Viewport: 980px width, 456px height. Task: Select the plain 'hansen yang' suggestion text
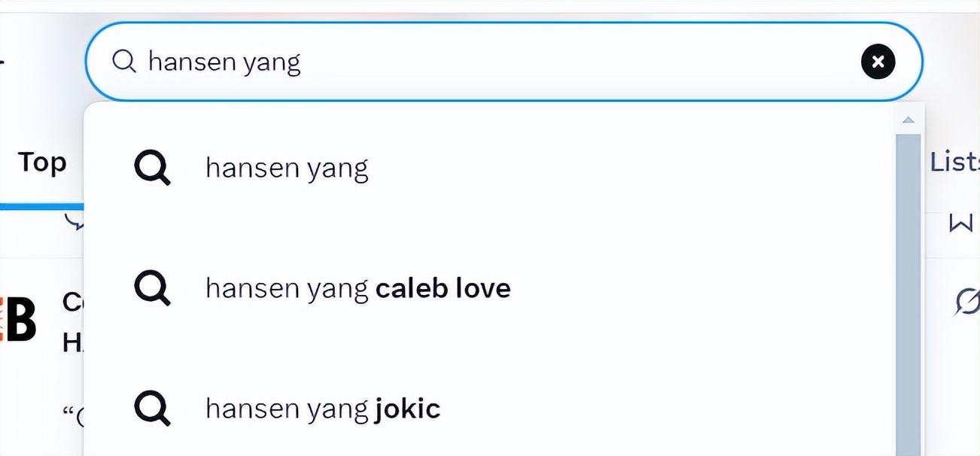point(287,168)
